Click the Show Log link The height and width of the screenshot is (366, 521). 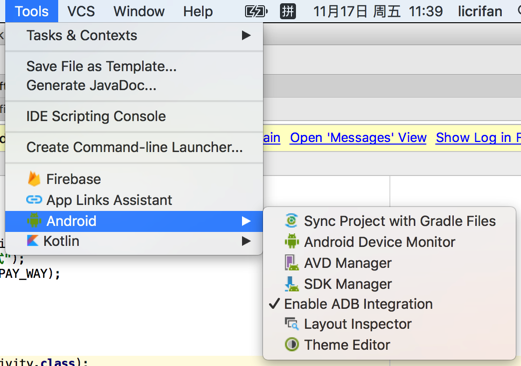[x=478, y=137]
